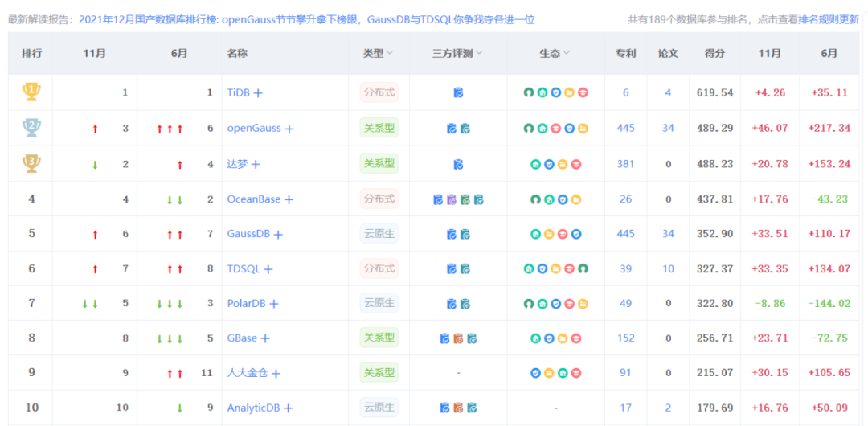
Task: Click the yellow folder icon in OceanBase row
Action: click(x=575, y=199)
